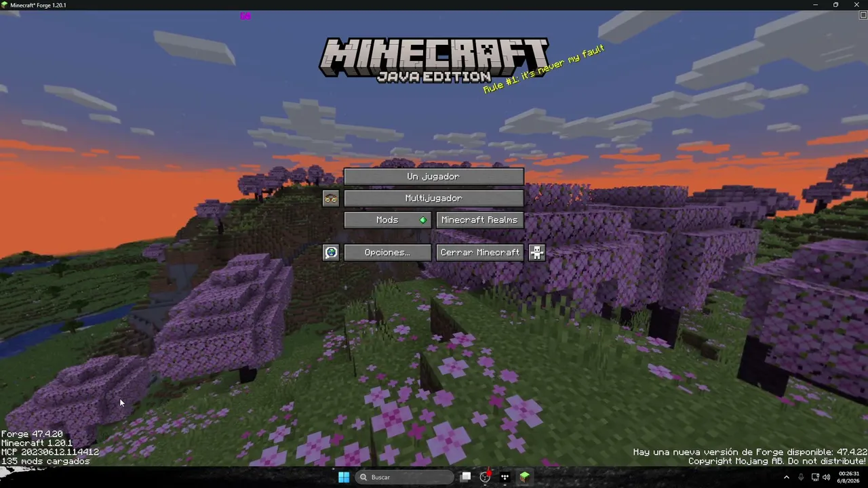Show hidden system tray icons
Viewport: 868px width, 488px height.
787,477
